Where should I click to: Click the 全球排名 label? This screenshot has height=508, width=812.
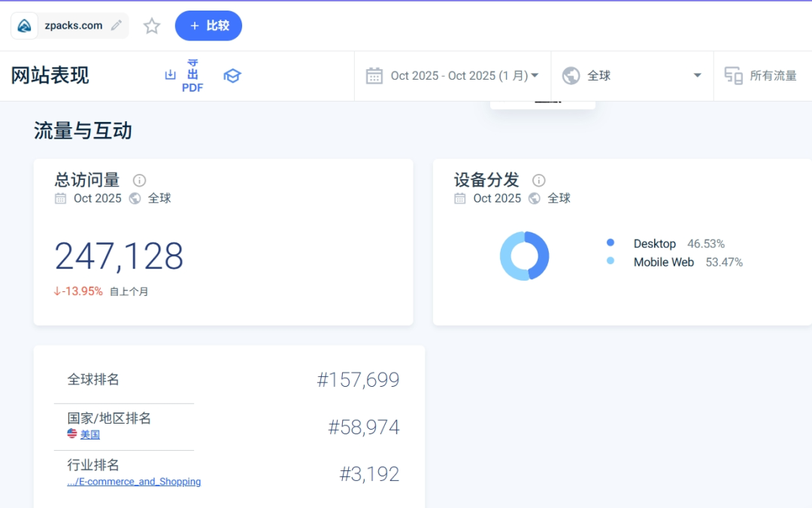[93, 379]
